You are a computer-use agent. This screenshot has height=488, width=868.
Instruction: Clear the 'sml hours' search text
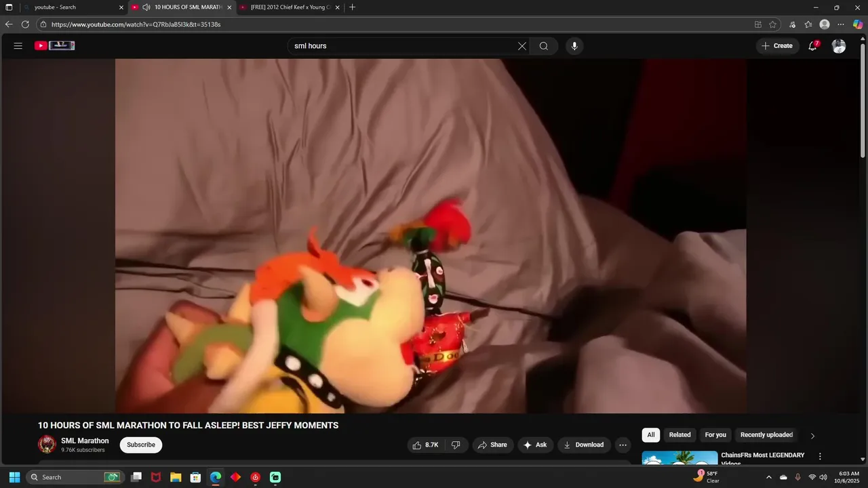(x=522, y=46)
